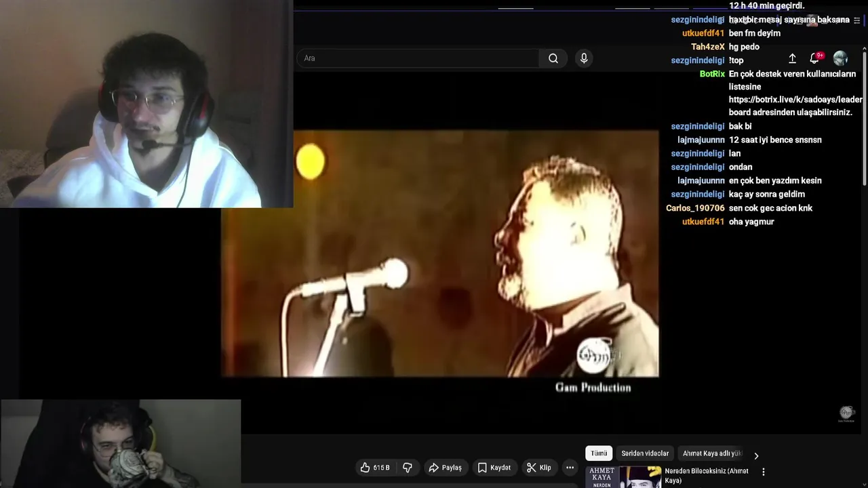868x488 pixels.
Task: Click chat message 'sen cok gec acion knk'
Action: point(770,208)
